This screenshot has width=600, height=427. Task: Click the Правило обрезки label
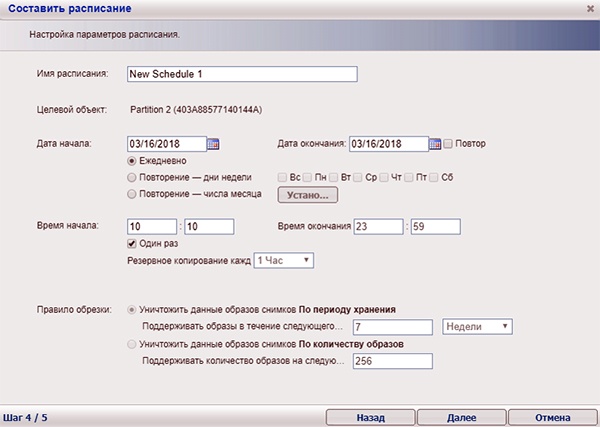click(74, 310)
